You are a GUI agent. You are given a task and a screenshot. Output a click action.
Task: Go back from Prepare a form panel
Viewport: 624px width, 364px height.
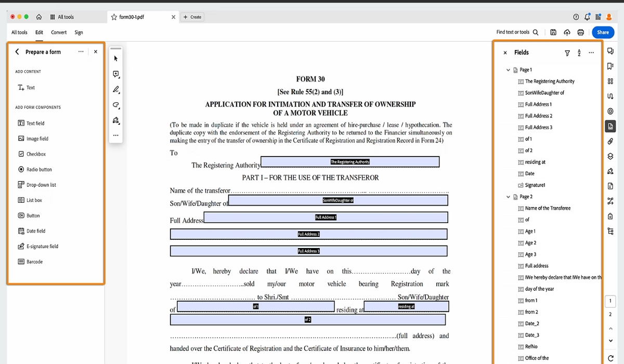17,52
